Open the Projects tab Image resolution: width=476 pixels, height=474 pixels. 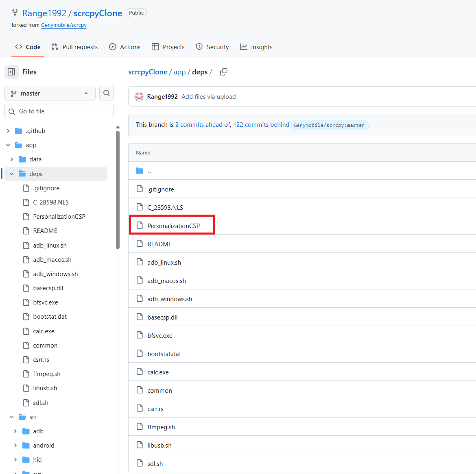pos(168,47)
